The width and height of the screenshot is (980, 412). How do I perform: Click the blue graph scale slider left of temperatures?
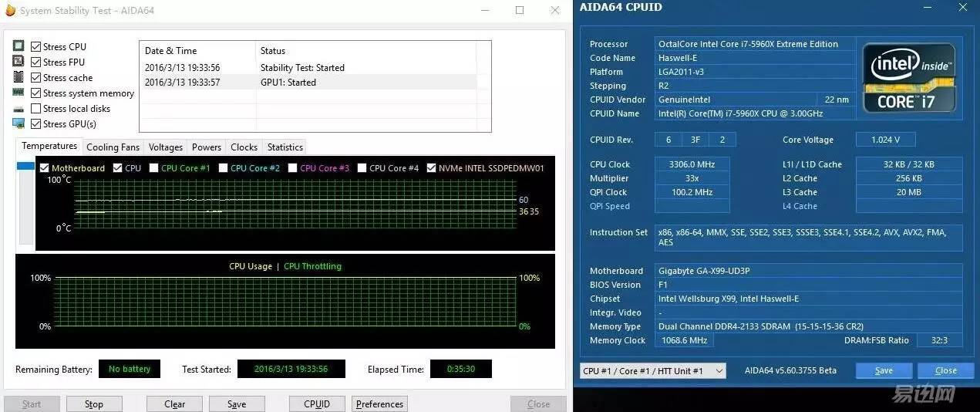click(25, 166)
